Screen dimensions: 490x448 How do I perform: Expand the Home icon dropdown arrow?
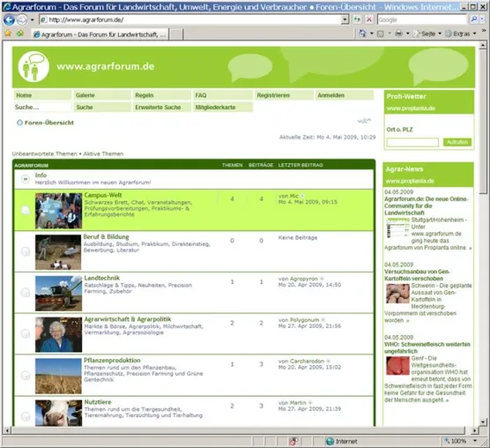click(372, 34)
